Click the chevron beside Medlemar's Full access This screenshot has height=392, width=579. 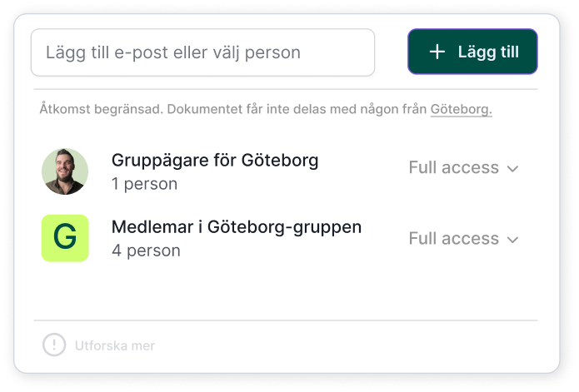pos(513,240)
